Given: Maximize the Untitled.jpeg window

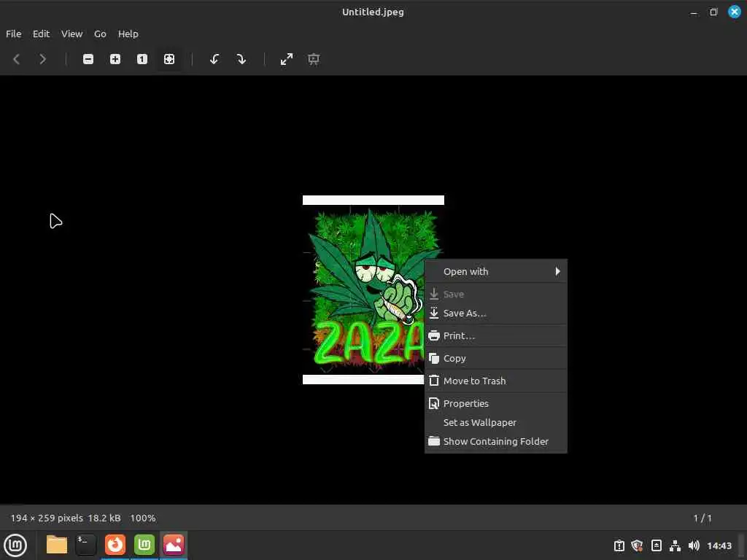Looking at the screenshot, I should 713,12.
